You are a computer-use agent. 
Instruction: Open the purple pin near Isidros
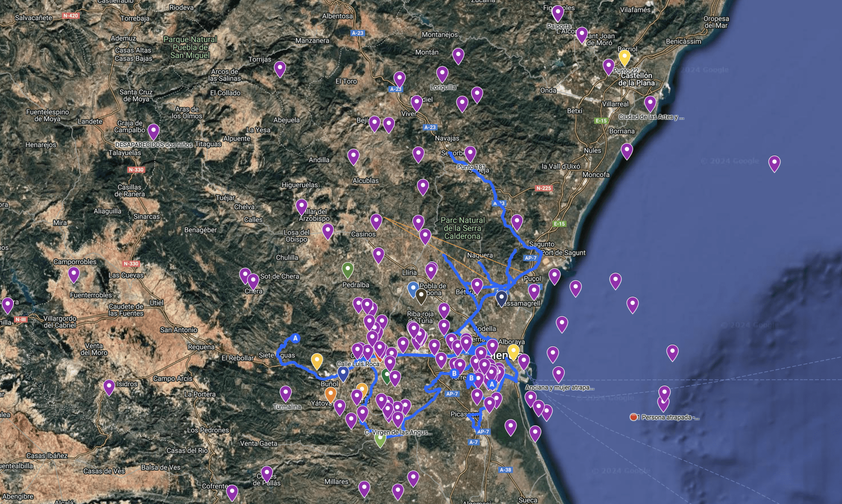(109, 387)
